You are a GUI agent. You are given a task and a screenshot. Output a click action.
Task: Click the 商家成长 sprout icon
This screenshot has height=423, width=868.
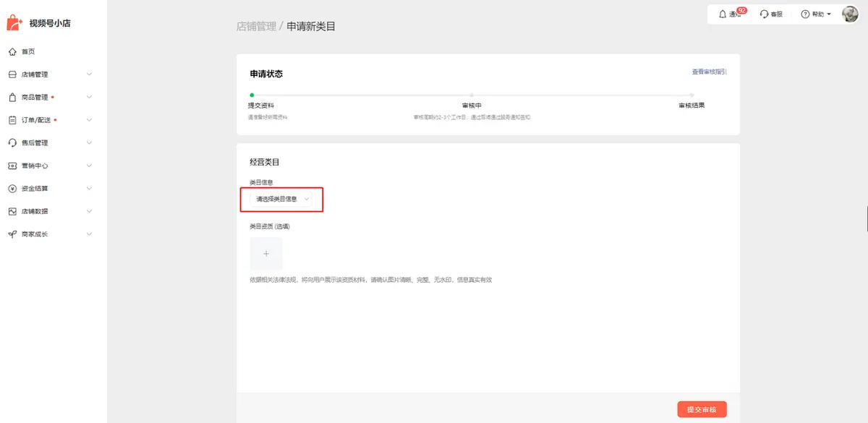pyautogui.click(x=12, y=234)
